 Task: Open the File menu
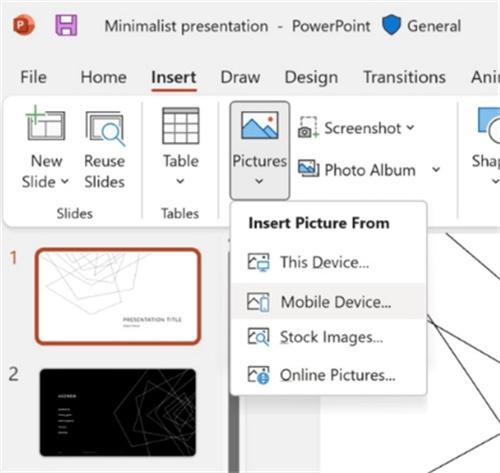pyautogui.click(x=33, y=77)
